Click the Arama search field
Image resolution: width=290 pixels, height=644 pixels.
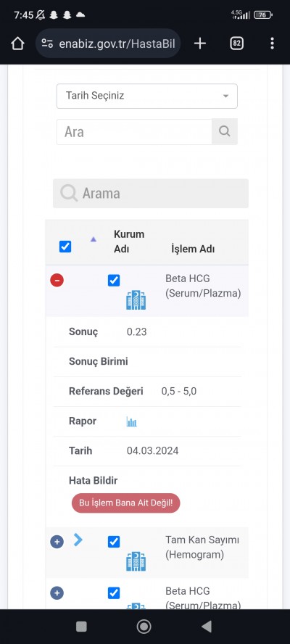click(x=151, y=193)
